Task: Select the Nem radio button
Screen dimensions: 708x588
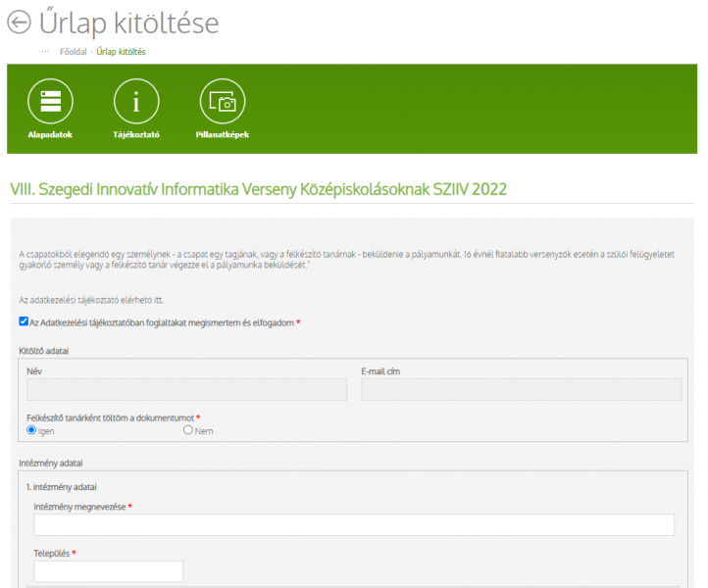Action: coord(188,430)
